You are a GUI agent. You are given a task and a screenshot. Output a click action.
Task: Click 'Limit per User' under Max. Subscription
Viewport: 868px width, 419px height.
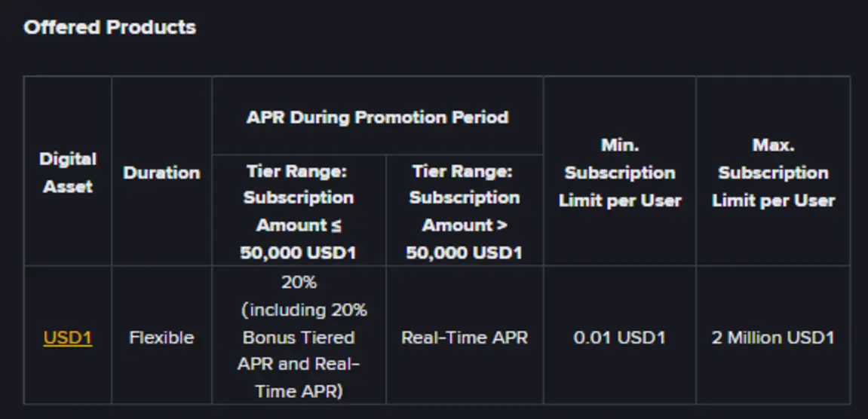pos(773,200)
